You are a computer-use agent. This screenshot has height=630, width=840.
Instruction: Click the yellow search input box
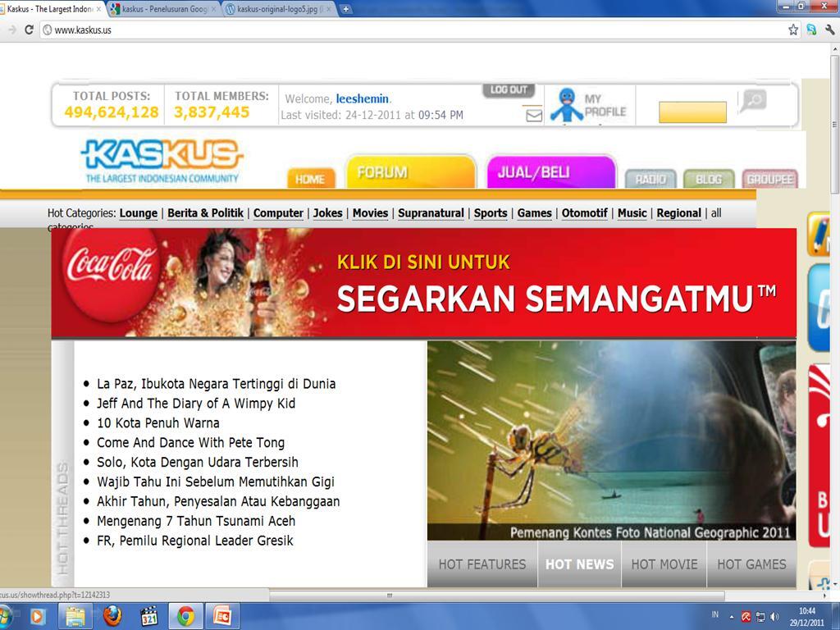tap(692, 112)
